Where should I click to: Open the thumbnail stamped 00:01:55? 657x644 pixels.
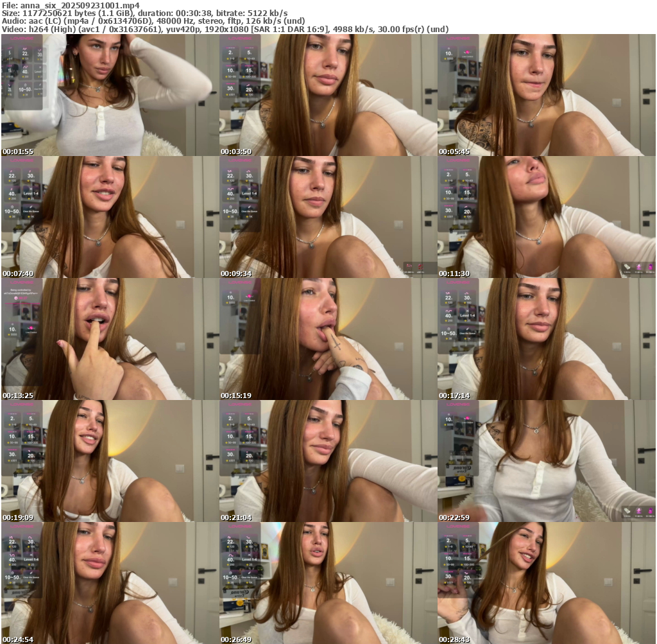(x=110, y=95)
